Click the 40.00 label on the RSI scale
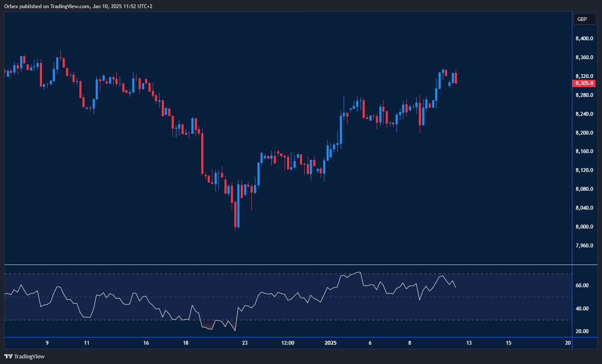The height and width of the screenshot is (364, 602). (582, 309)
